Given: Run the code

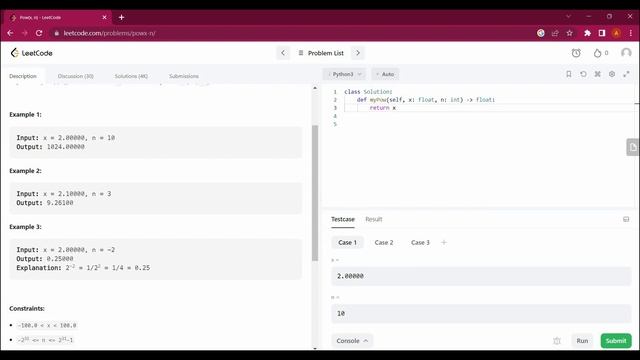Looking at the screenshot, I should pos(582,341).
